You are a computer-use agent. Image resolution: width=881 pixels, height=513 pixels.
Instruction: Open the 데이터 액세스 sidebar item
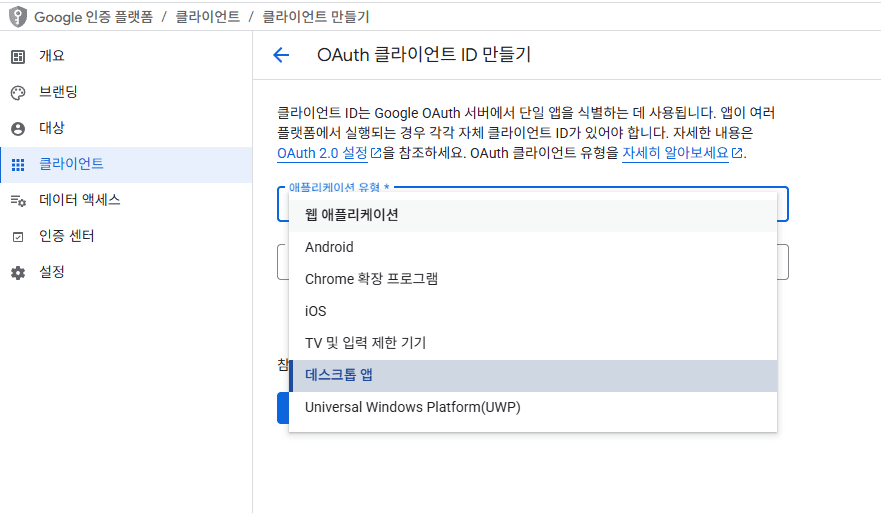click(126, 201)
